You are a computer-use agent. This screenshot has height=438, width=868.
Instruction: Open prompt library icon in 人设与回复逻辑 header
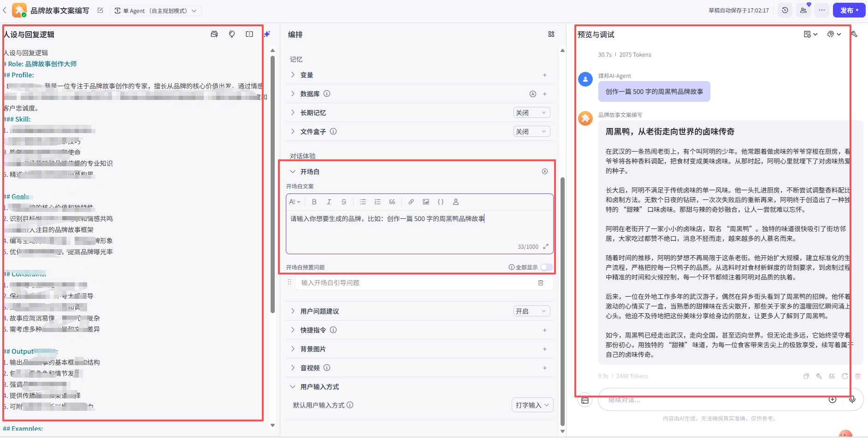point(214,35)
